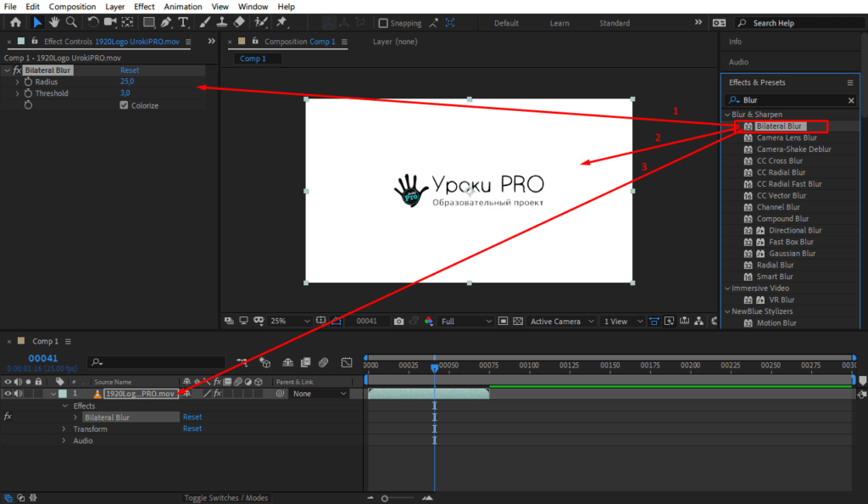
Task: Select the Rectangle shape tool
Action: pyautogui.click(x=148, y=22)
